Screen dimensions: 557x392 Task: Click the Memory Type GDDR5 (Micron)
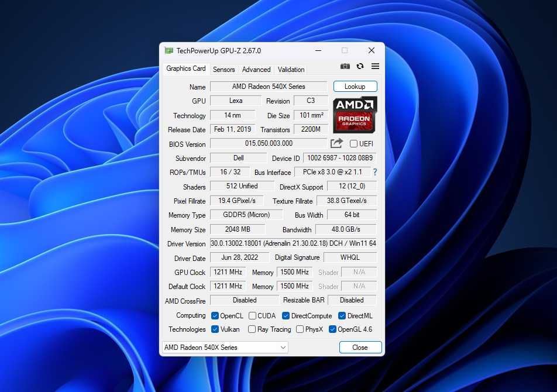tap(246, 215)
